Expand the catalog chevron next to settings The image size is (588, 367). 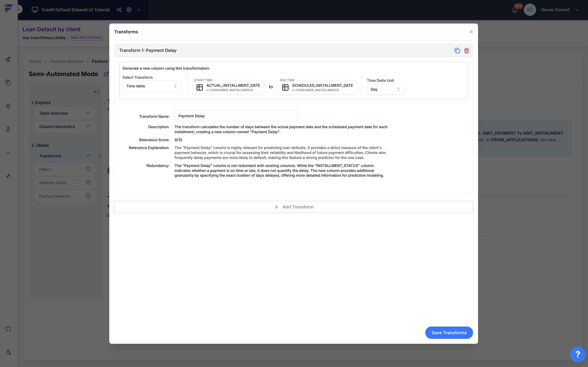[139, 10]
